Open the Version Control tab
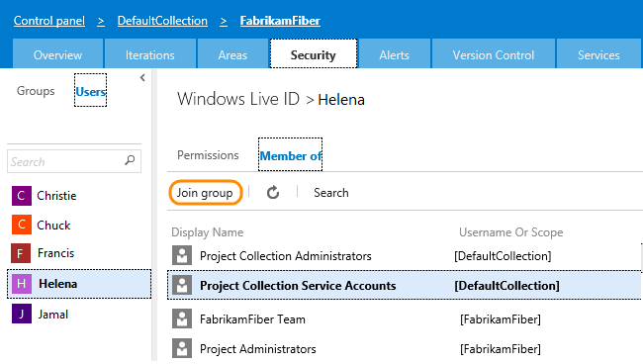This screenshot has height=364, width=643. (494, 54)
